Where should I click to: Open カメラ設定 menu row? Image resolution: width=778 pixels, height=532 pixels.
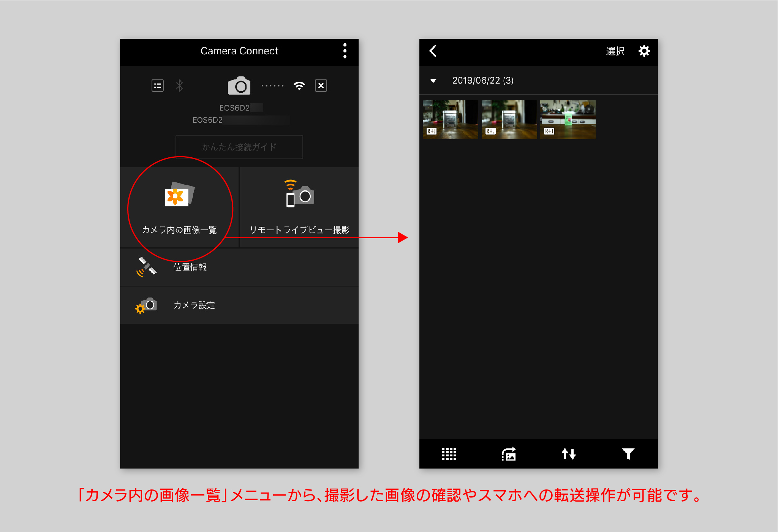click(239, 305)
